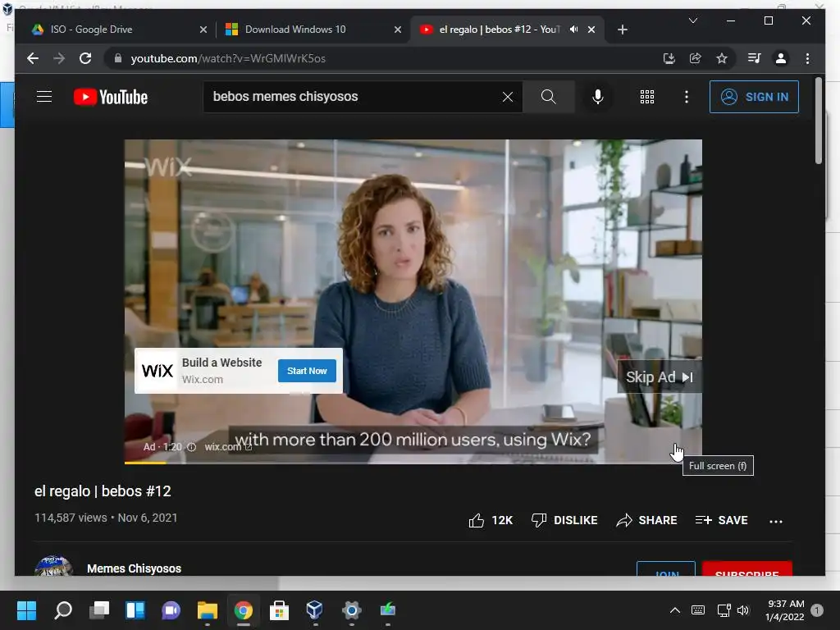Select the el regalo | bebos #12 tab
The width and height of the screenshot is (840, 630).
[x=498, y=30]
